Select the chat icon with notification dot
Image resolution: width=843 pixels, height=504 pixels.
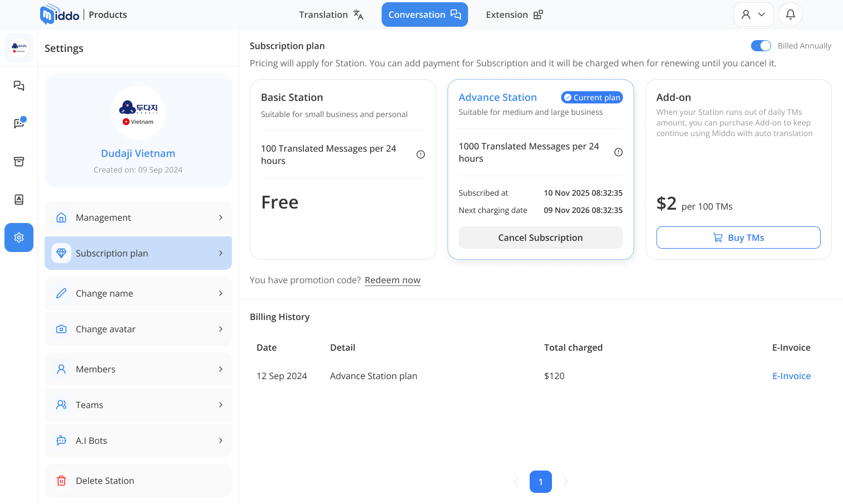pyautogui.click(x=18, y=124)
